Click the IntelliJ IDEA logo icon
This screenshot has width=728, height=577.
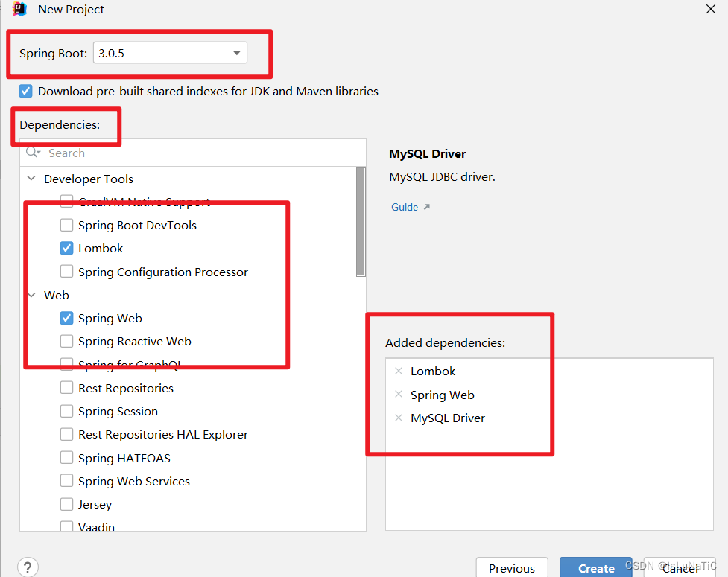click(19, 9)
